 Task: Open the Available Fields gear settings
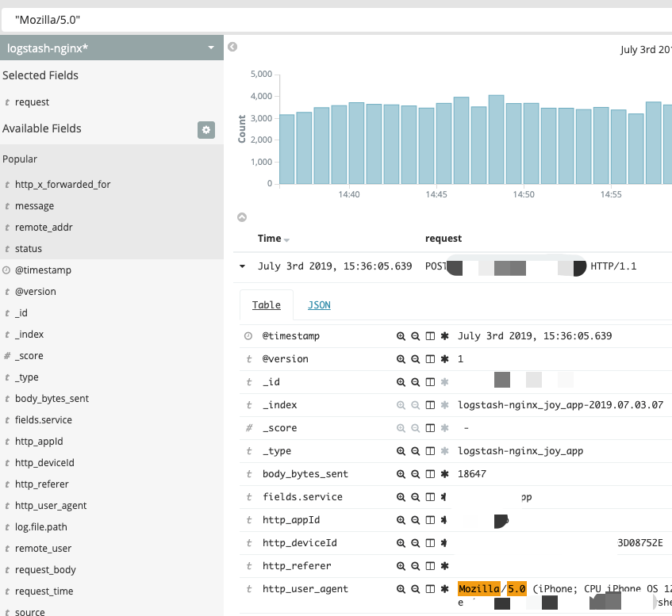[206, 130]
